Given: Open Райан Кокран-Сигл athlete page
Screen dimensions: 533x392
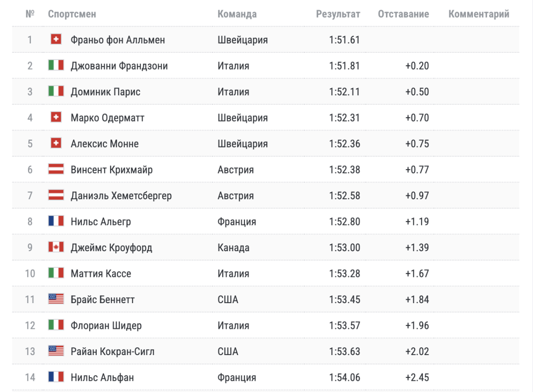Looking at the screenshot, I should (112, 352).
